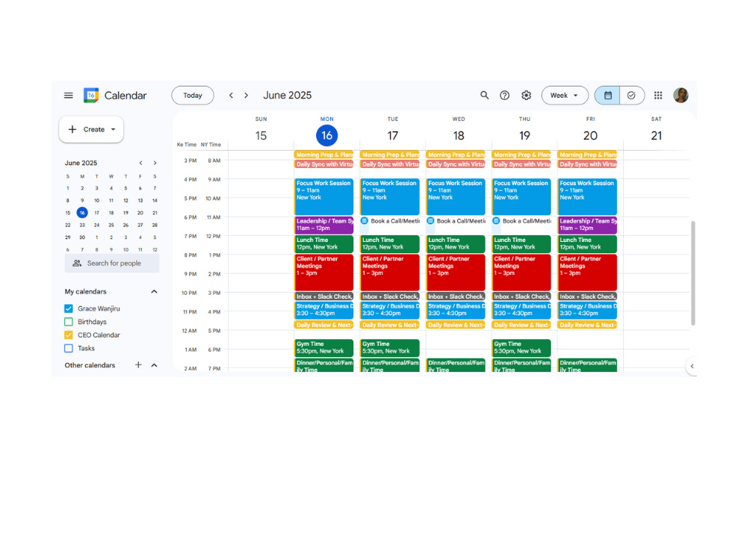The height and width of the screenshot is (560, 747).
Task: Select June 16 highlighted in mini calendar
Action: click(82, 213)
